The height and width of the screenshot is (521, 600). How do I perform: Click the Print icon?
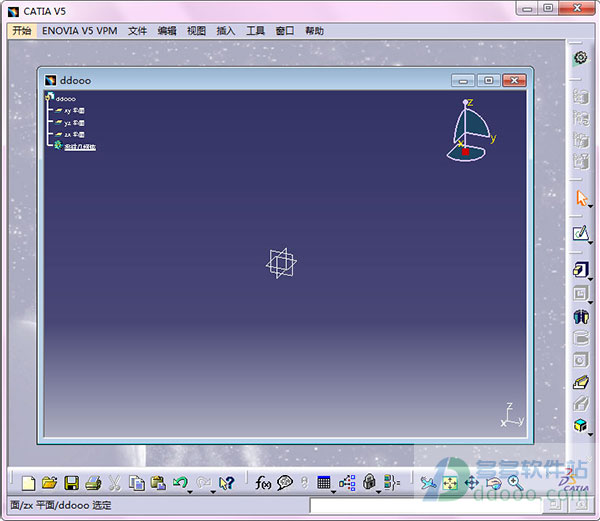[x=93, y=483]
